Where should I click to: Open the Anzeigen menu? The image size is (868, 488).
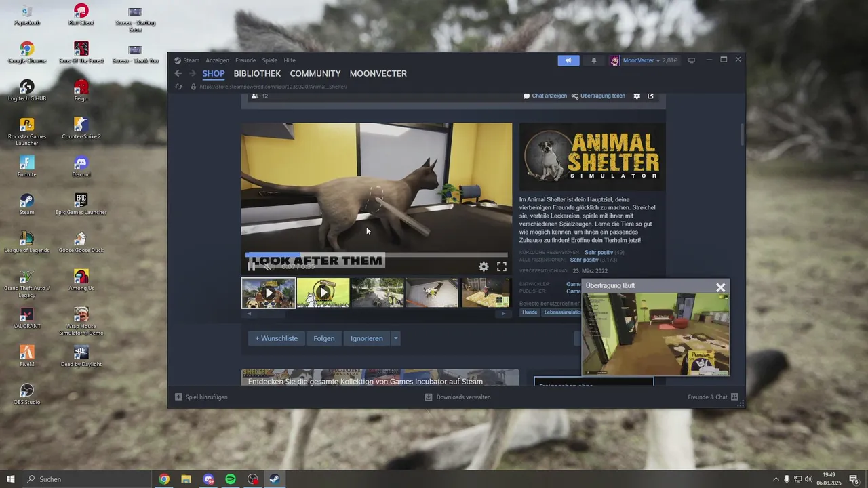pyautogui.click(x=218, y=60)
